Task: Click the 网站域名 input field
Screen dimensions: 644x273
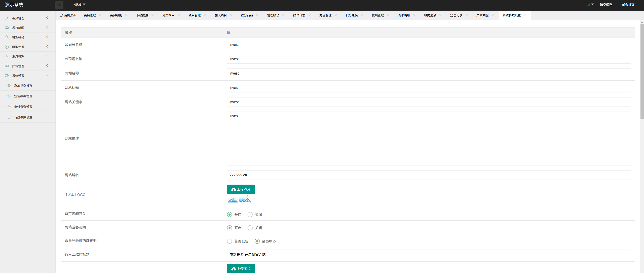Action: click(x=429, y=175)
